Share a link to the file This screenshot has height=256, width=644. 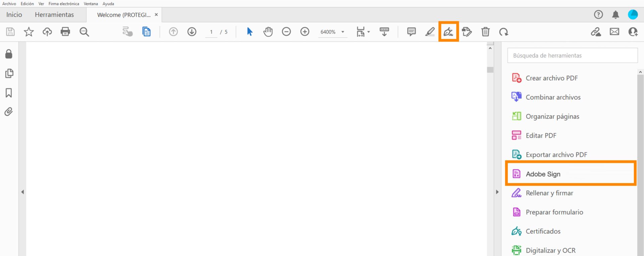(x=596, y=32)
